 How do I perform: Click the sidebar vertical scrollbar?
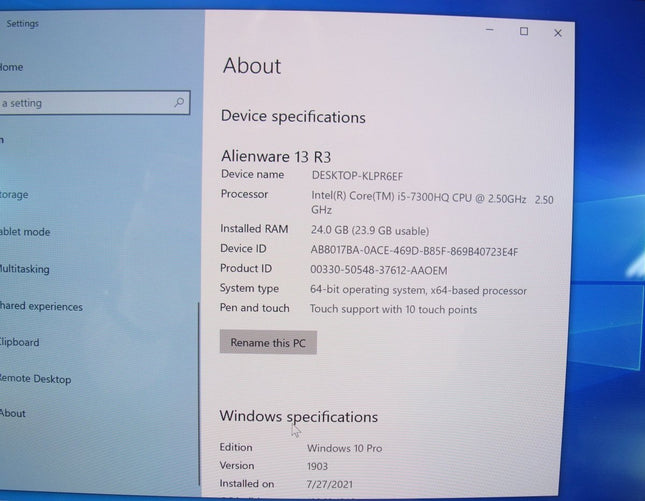[199, 394]
